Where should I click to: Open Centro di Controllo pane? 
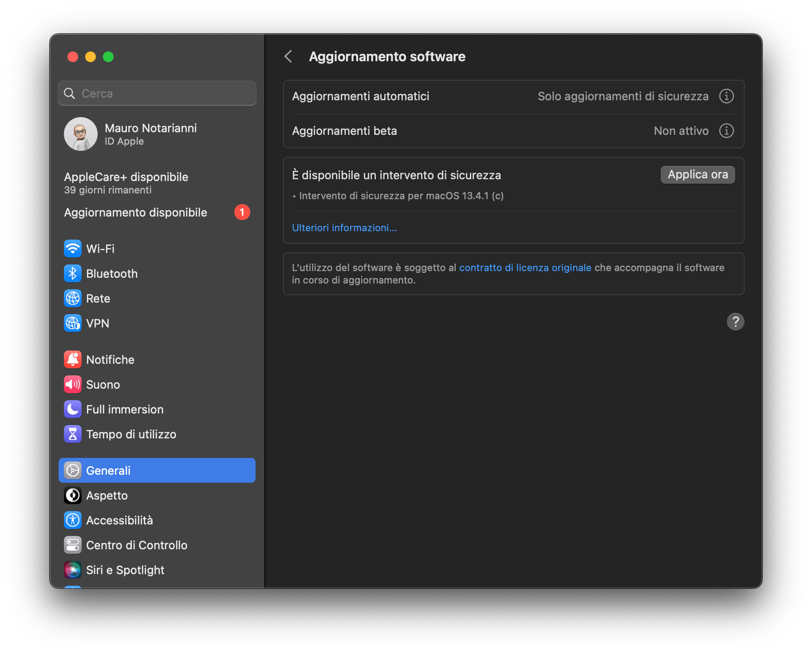pyautogui.click(x=136, y=545)
